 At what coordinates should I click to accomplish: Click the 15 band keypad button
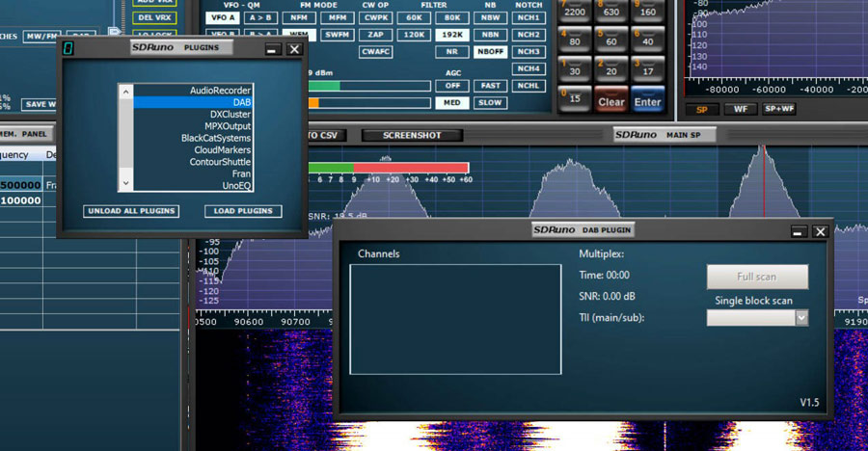pos(575,98)
